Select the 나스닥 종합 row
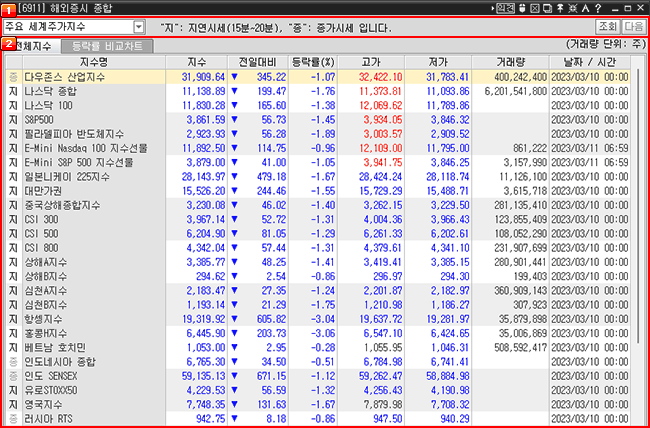 tap(318, 91)
